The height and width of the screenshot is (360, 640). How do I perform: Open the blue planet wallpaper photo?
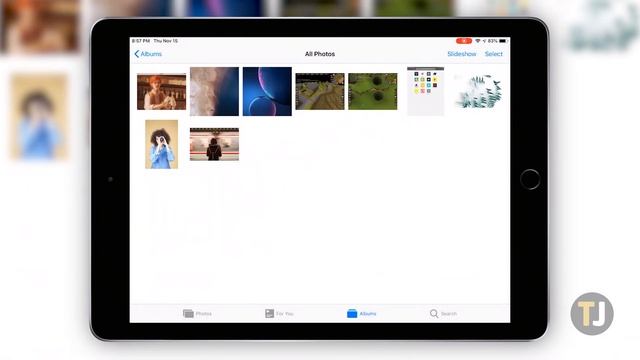coord(267,91)
